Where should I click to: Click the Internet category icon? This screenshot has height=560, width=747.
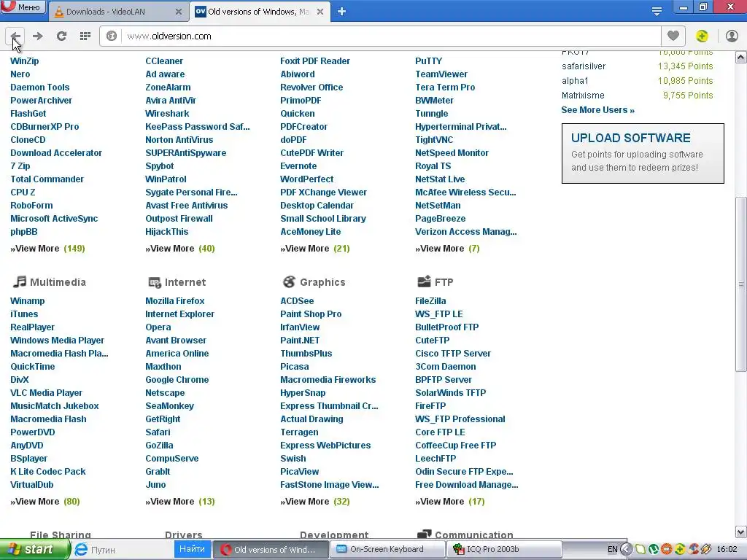click(155, 282)
